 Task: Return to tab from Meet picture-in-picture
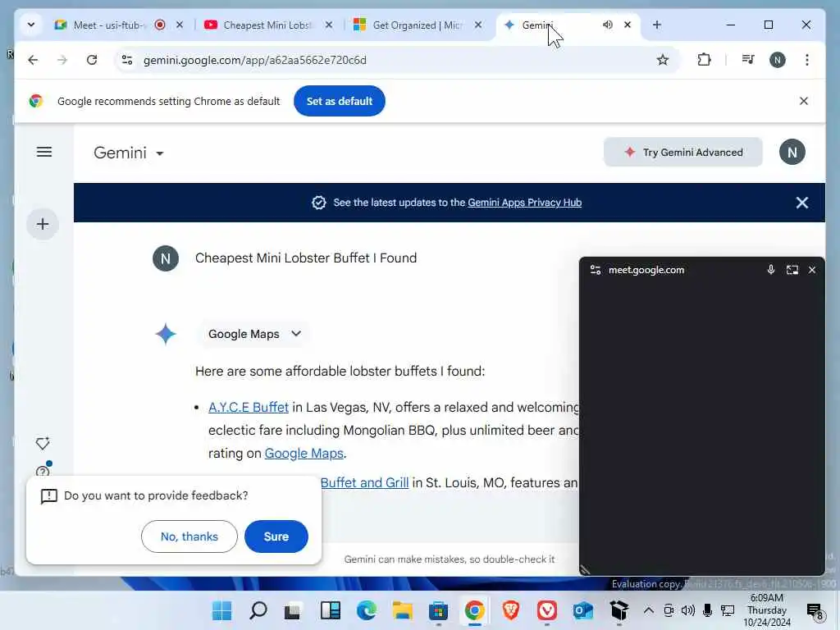pyautogui.click(x=792, y=269)
